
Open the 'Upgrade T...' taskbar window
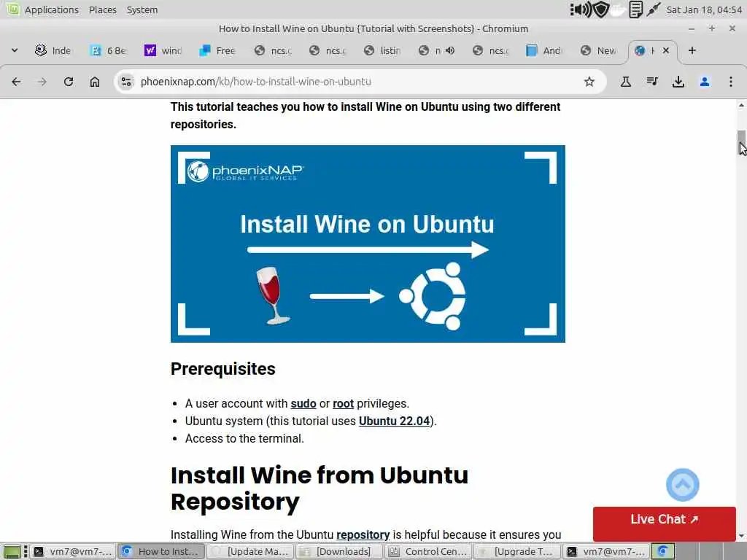517,551
